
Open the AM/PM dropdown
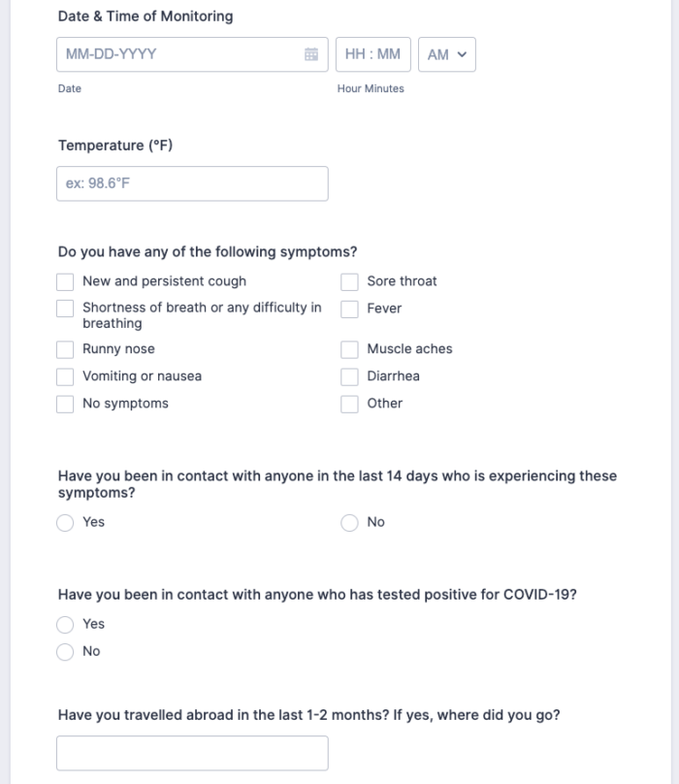[446, 55]
